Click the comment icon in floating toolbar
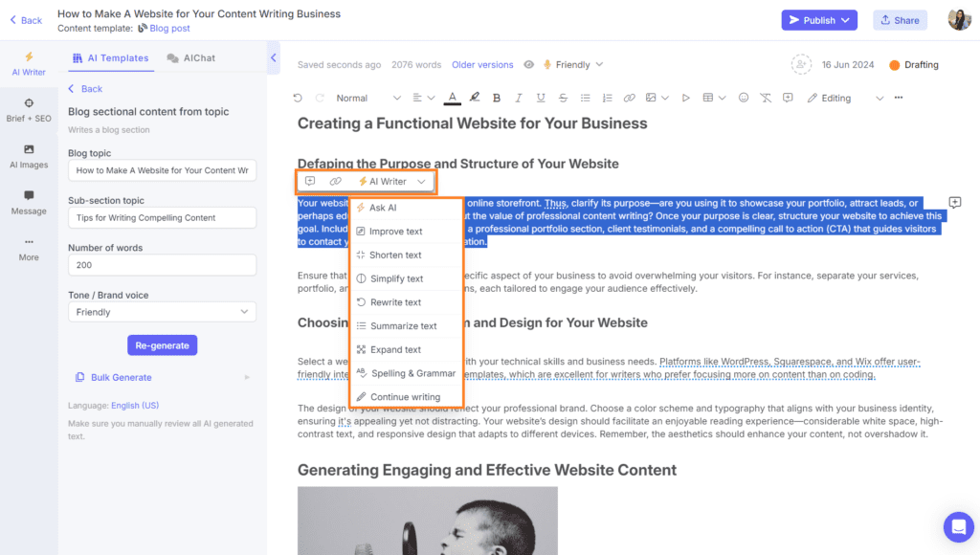Screen dimensions: 980x555 (x=310, y=181)
